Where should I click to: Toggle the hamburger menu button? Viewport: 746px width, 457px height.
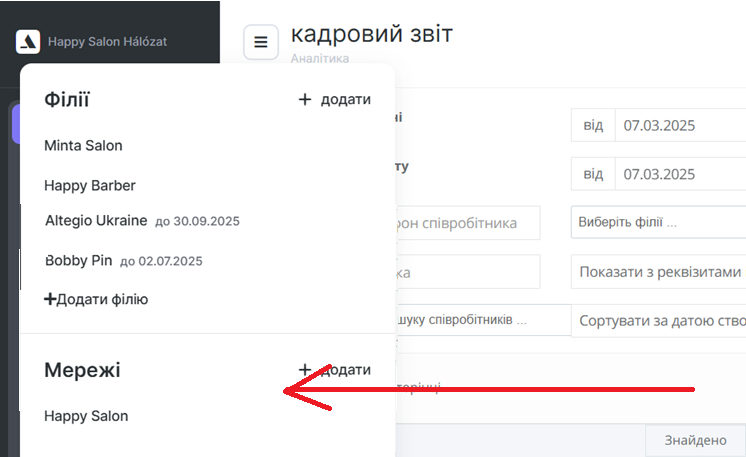261,42
